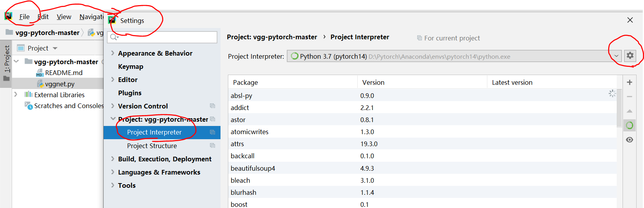Expand Build, Execution, Deployment settings
This screenshot has width=644, height=208.
[x=113, y=159]
